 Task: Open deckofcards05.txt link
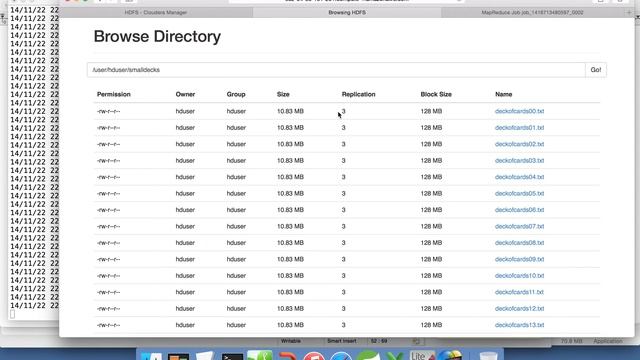[x=519, y=193]
